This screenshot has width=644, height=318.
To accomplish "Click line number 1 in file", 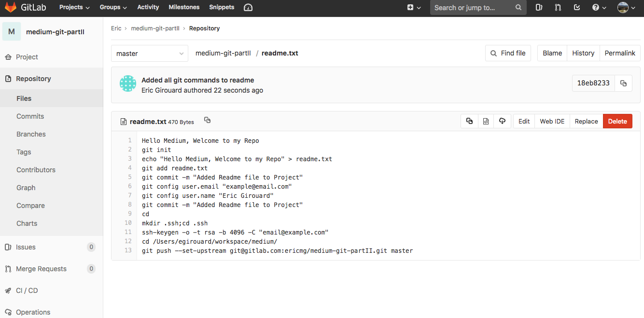I will (130, 140).
